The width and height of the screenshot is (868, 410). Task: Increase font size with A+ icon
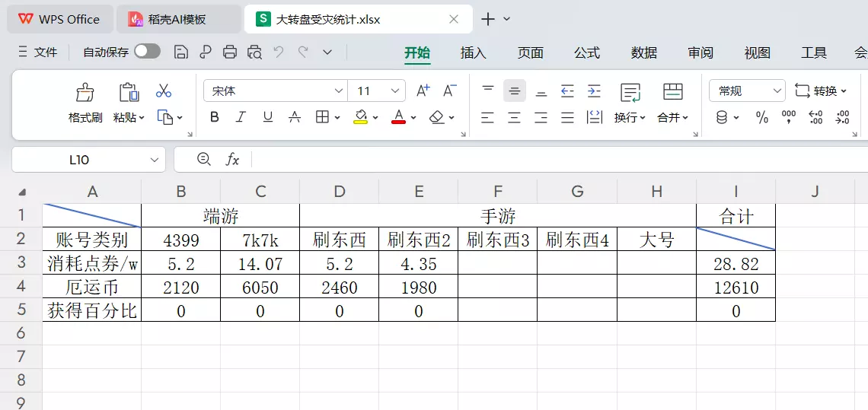tap(423, 91)
